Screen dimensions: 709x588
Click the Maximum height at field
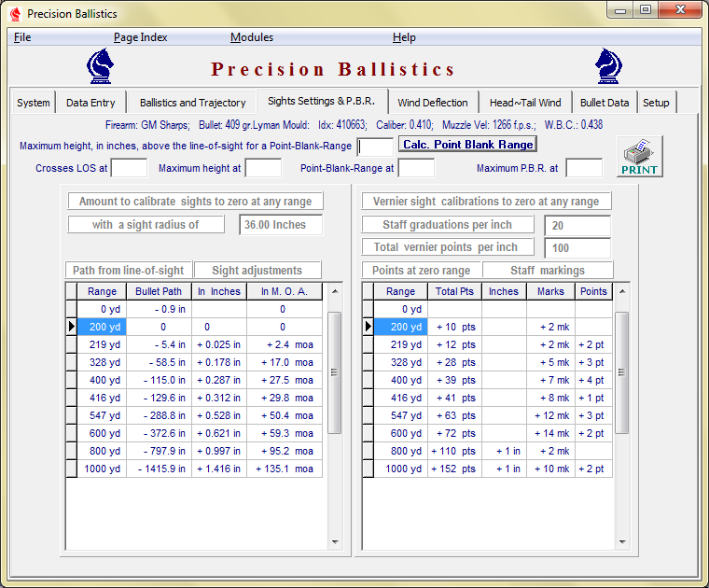(264, 168)
